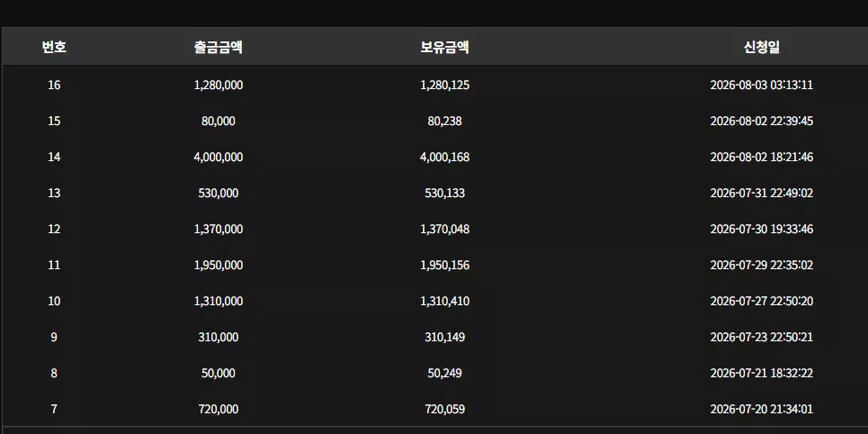Click balance value 80,238
The width and height of the screenshot is (868, 434).
[444, 121]
